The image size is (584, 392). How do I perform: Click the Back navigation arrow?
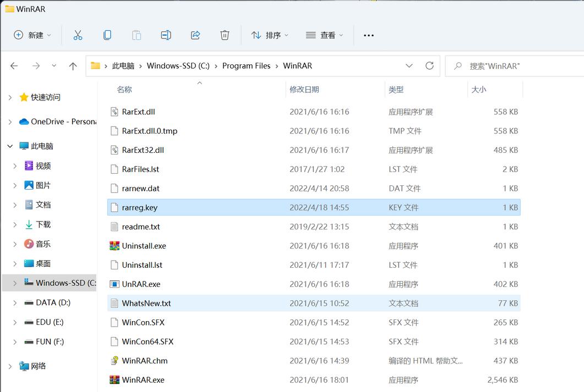(x=14, y=65)
